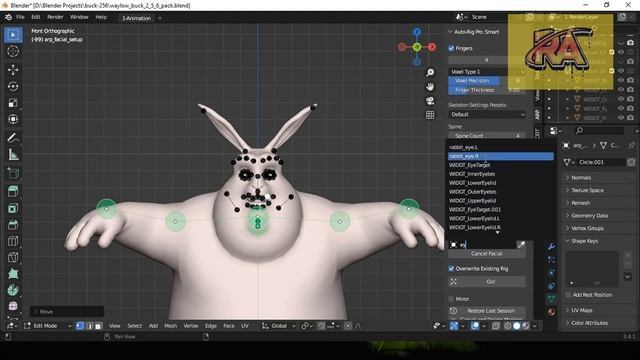Click the zoom magnifier viewport icon
Screen dimensions: 640x360
(x=430, y=73)
